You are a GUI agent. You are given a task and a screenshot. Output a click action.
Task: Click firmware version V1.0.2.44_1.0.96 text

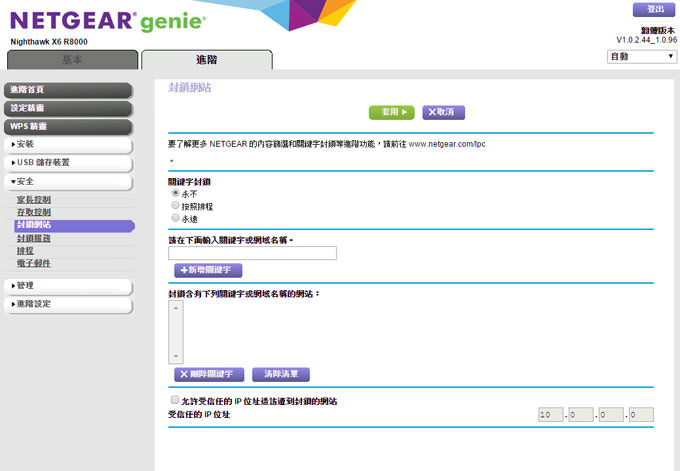click(x=647, y=40)
